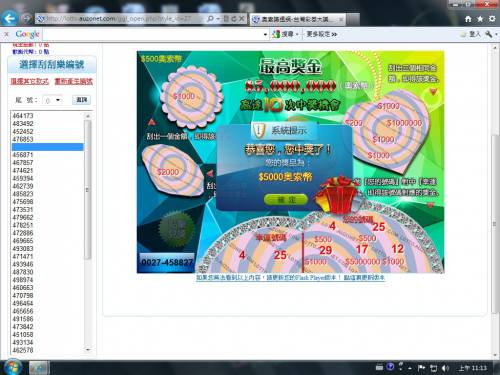This screenshot has width=500, height=375.
Task: Click the Flash Player update link
Action: [290, 277]
